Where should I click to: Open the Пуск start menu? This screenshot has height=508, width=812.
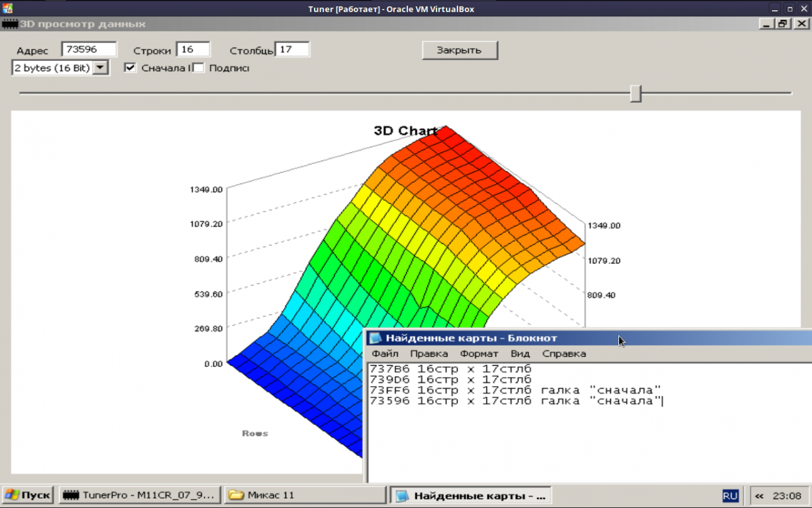tap(28, 495)
